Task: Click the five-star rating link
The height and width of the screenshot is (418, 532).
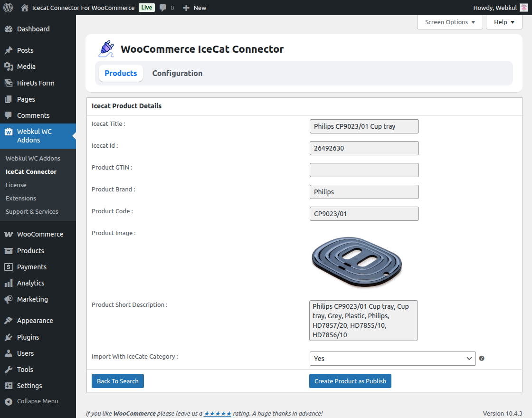Action: pos(218,414)
